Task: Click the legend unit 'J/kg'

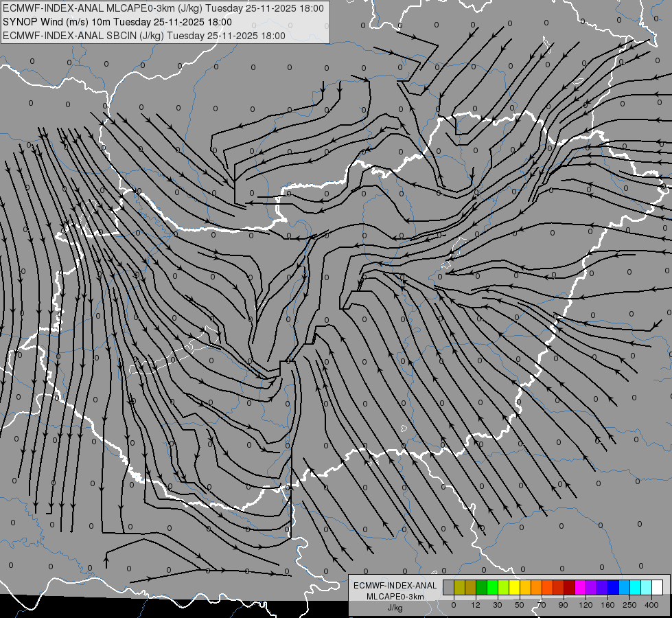Action: tap(395, 608)
